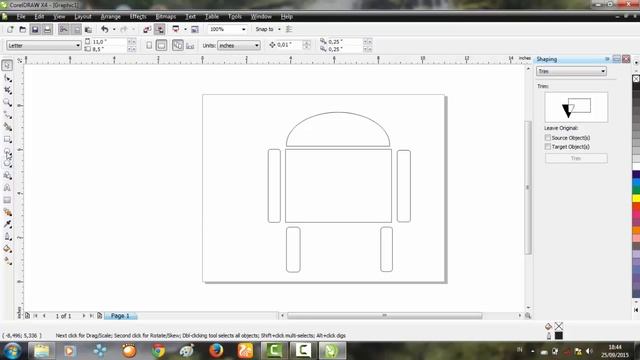Toggle Portrait page orientation
Image resolution: width=640 pixels, height=360 pixels.
click(x=149, y=45)
